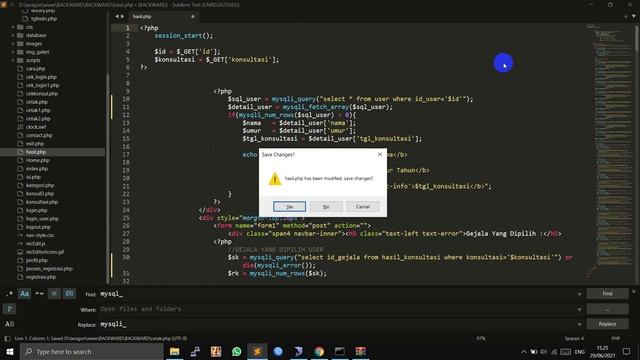Screen dimensions: 640x360
Task: Expand the css folder in sidebar
Action: (x=13, y=27)
